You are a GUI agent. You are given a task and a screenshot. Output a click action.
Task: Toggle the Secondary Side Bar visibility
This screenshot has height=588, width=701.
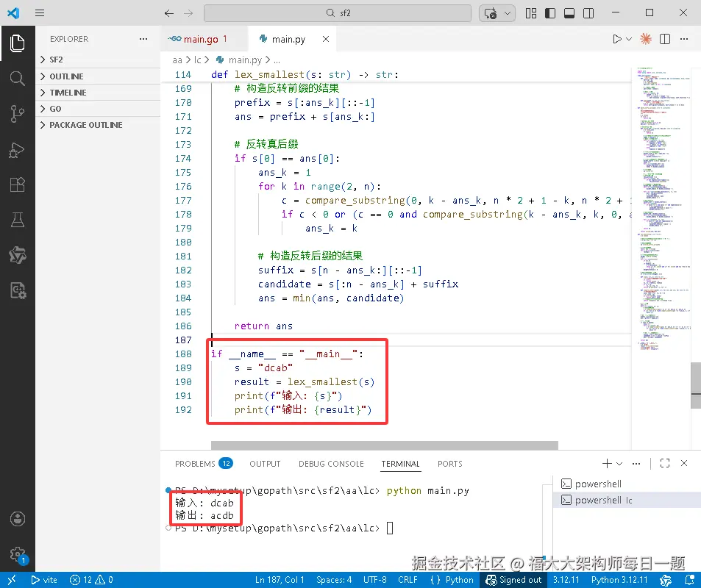(587, 13)
